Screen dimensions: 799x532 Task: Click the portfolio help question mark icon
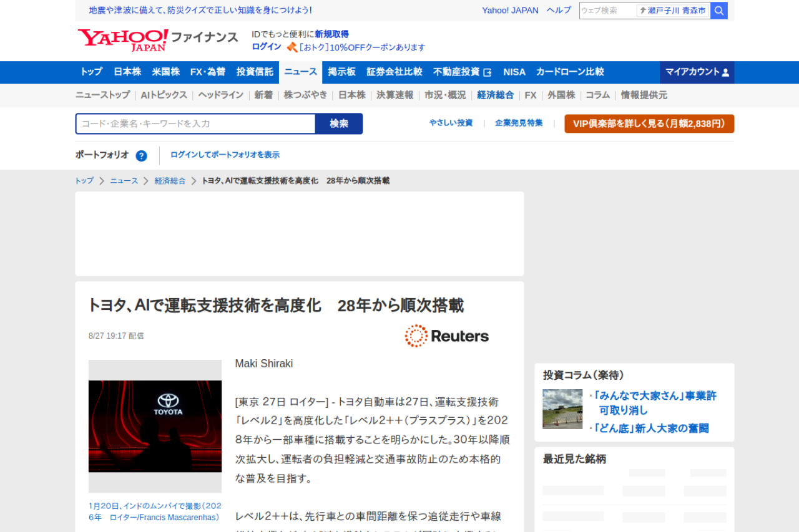(x=142, y=156)
